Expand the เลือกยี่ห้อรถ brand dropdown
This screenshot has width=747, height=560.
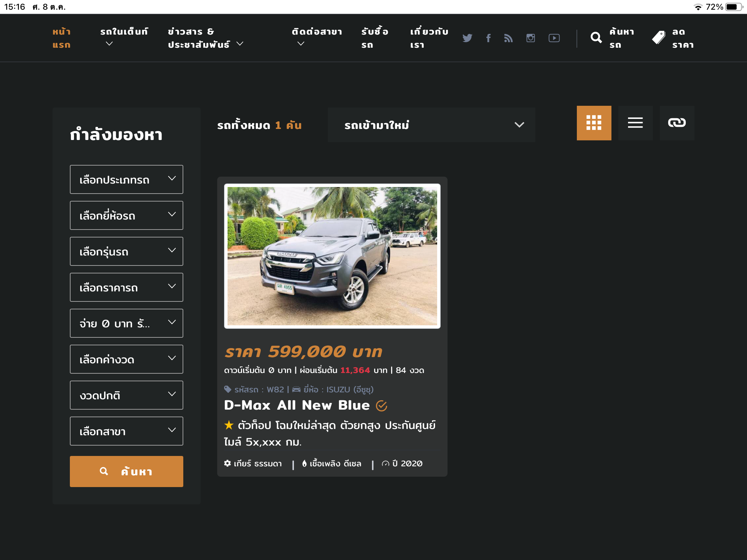pyautogui.click(x=126, y=215)
